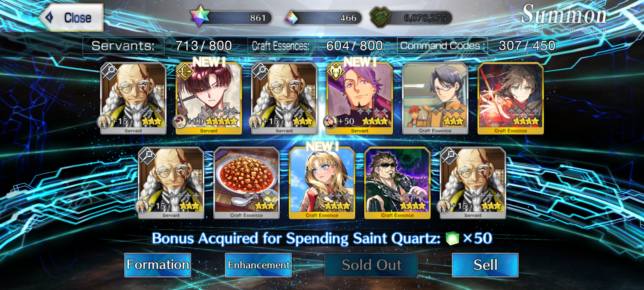Go to the Enhancement screen
This screenshot has height=290, width=644.
point(258,265)
